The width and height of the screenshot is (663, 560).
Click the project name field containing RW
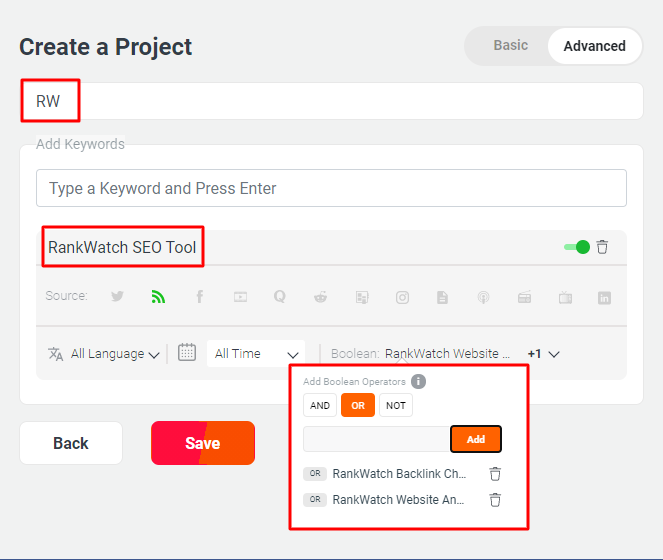point(332,101)
